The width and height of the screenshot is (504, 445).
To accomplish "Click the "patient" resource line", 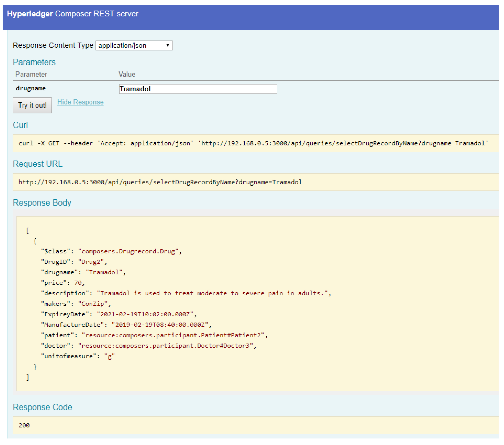I will [x=154, y=335].
